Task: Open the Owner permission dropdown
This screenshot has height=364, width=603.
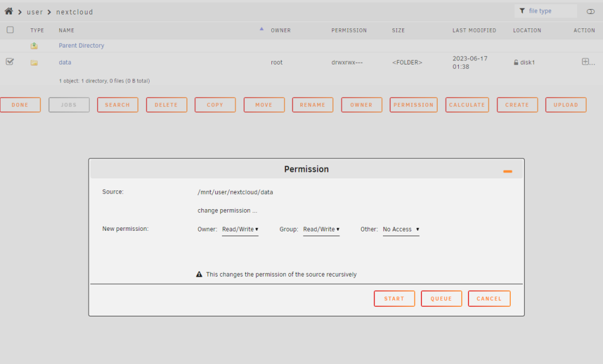Action: pyautogui.click(x=240, y=230)
